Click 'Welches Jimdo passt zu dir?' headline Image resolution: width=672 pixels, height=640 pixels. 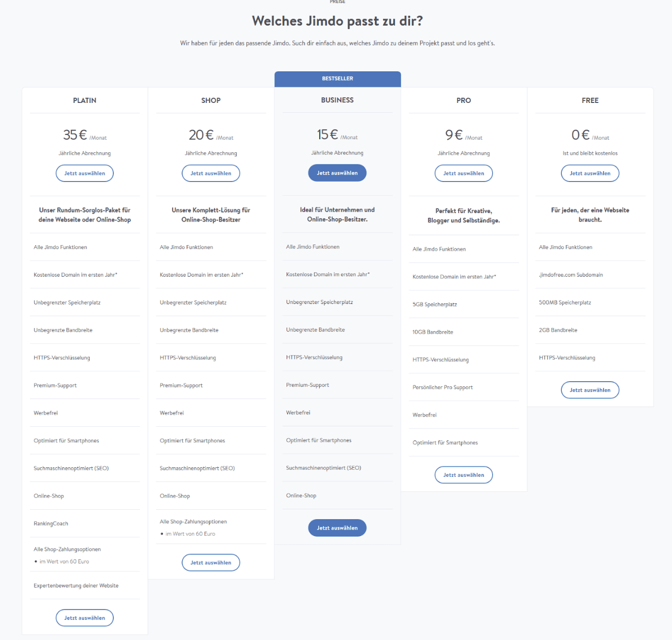(338, 21)
